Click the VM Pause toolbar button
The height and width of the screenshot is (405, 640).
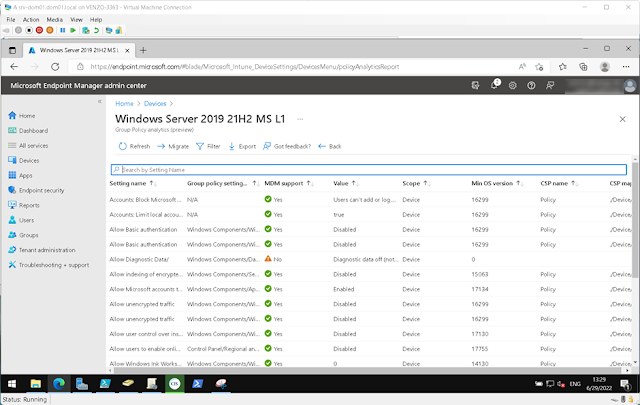point(62,30)
